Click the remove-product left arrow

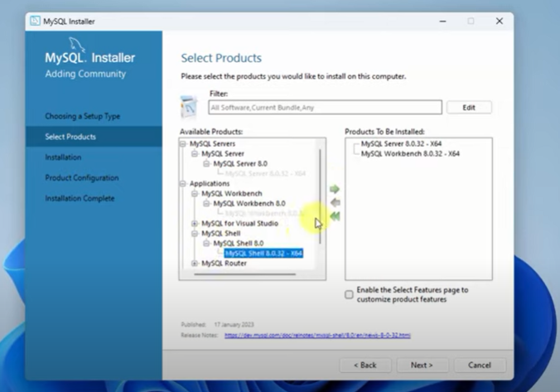[335, 202]
